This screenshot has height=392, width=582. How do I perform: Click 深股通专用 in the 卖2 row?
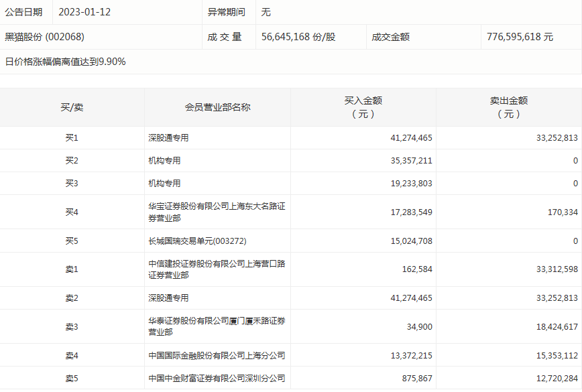click(x=168, y=298)
